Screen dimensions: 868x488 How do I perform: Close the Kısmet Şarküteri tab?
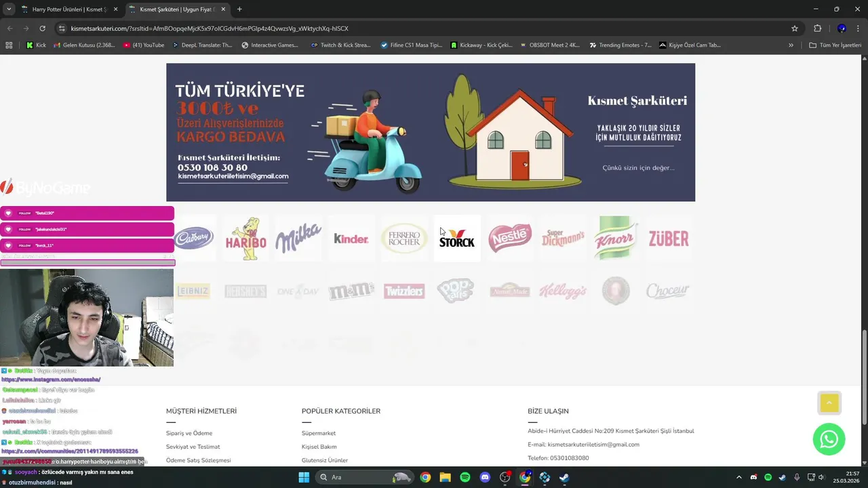click(x=223, y=9)
